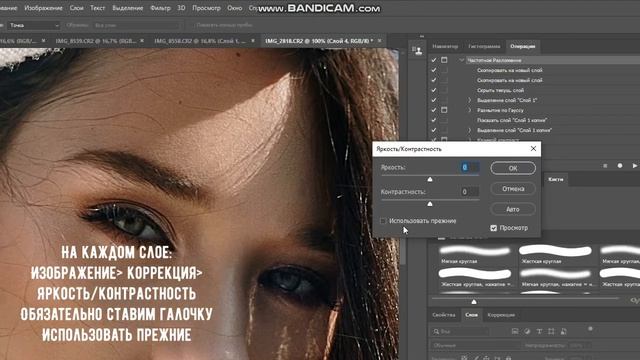Image resolution: width=640 pixels, height=360 pixels.
Task: Click the Яркость slider handle
Action: [430, 179]
